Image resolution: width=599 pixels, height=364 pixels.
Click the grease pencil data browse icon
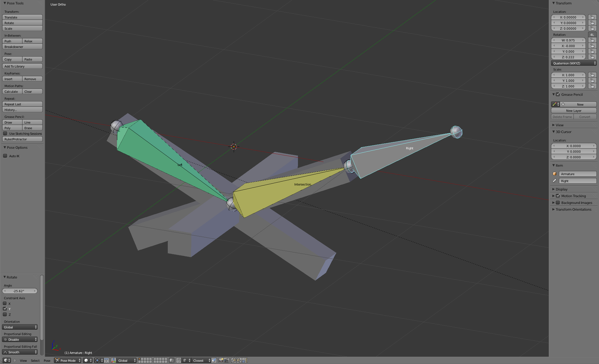click(556, 104)
